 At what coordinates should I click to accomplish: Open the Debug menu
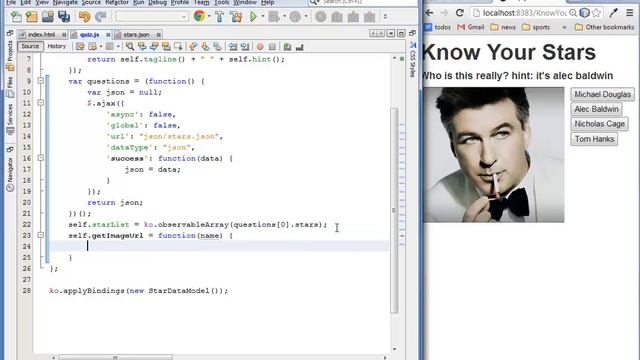click(x=158, y=2)
